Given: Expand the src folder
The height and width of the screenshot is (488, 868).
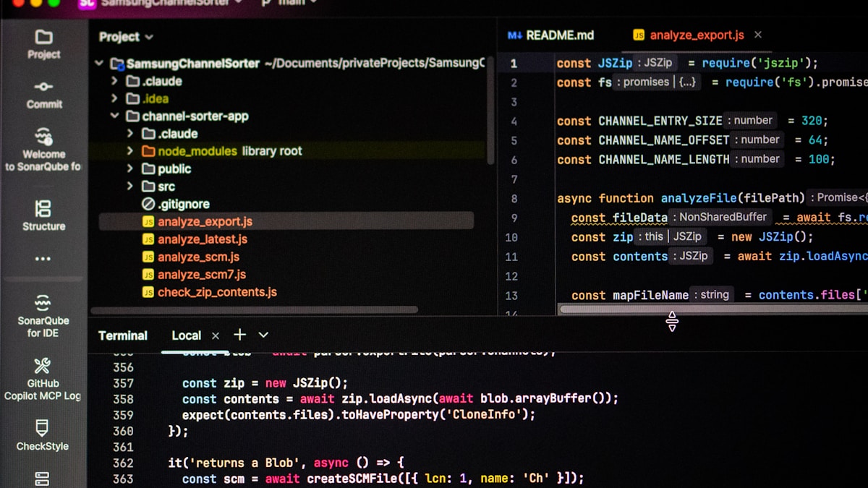Looking at the screenshot, I should pos(130,187).
